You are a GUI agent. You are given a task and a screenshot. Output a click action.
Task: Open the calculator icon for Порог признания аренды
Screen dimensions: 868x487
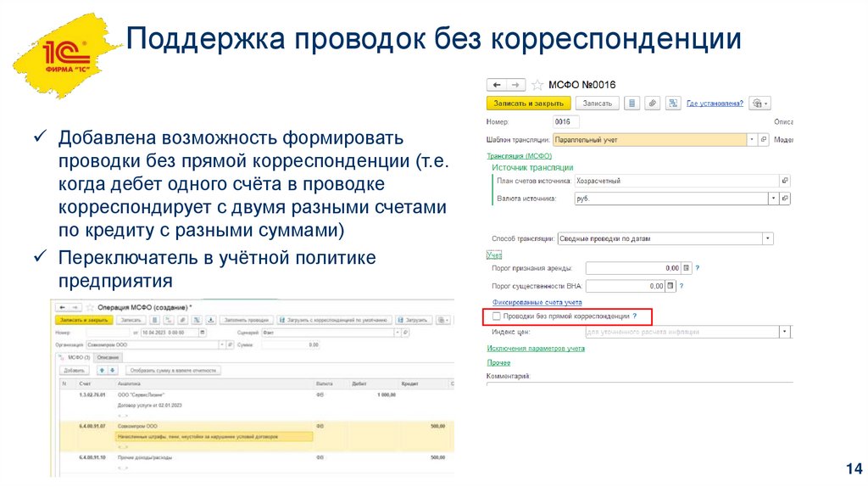687,267
